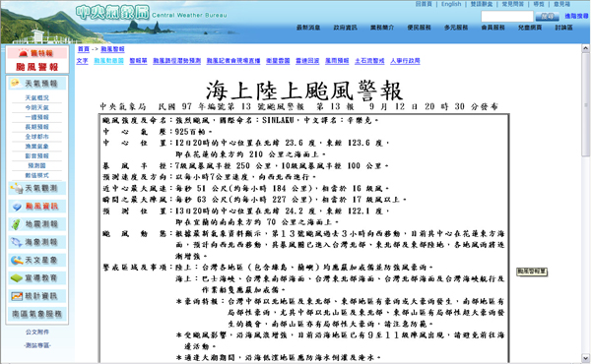Open the 便民服務 navigation menu
The image size is (591, 364).
420,28
